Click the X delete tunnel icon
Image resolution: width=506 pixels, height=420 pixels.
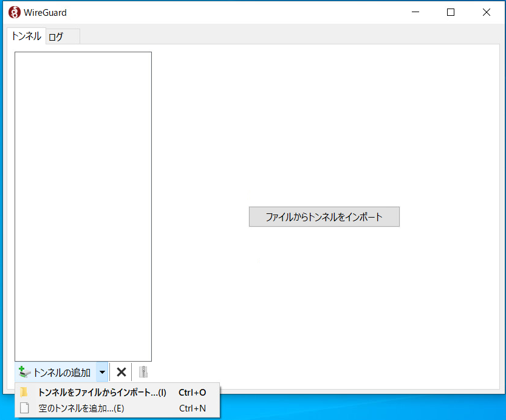coord(121,372)
